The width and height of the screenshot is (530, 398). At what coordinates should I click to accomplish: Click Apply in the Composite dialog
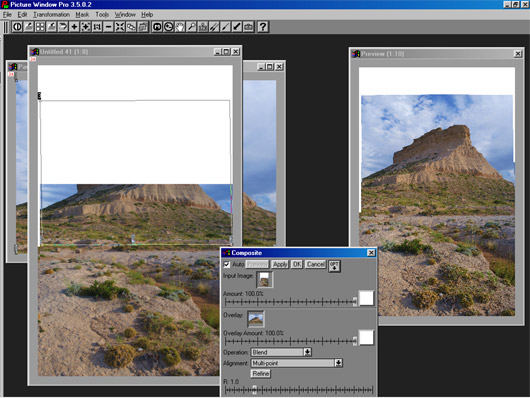pos(280,264)
